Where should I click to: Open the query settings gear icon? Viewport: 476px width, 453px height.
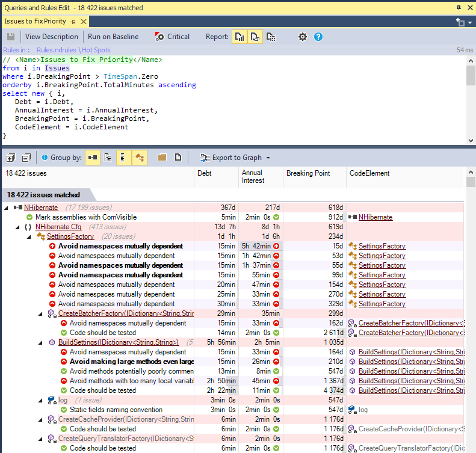302,37
